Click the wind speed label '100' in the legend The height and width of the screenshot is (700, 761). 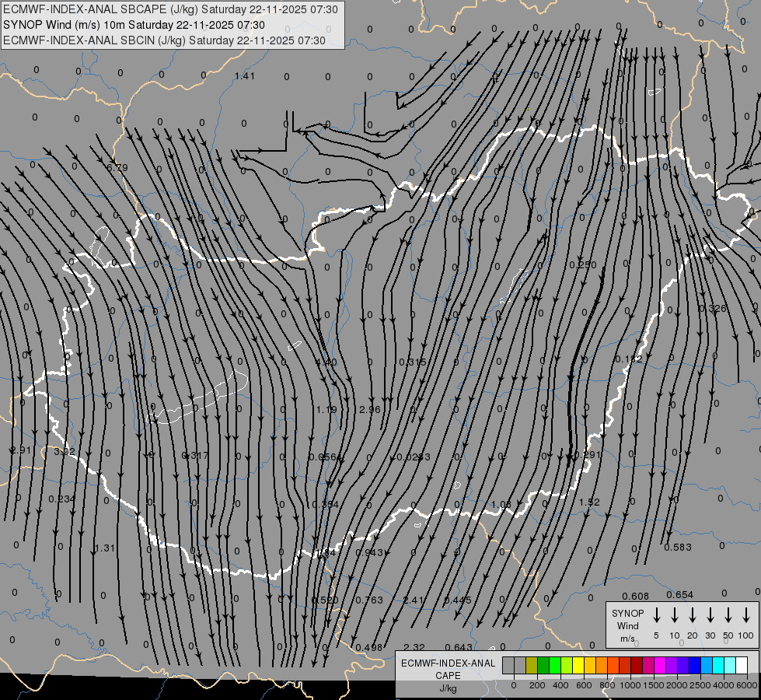coord(746,635)
